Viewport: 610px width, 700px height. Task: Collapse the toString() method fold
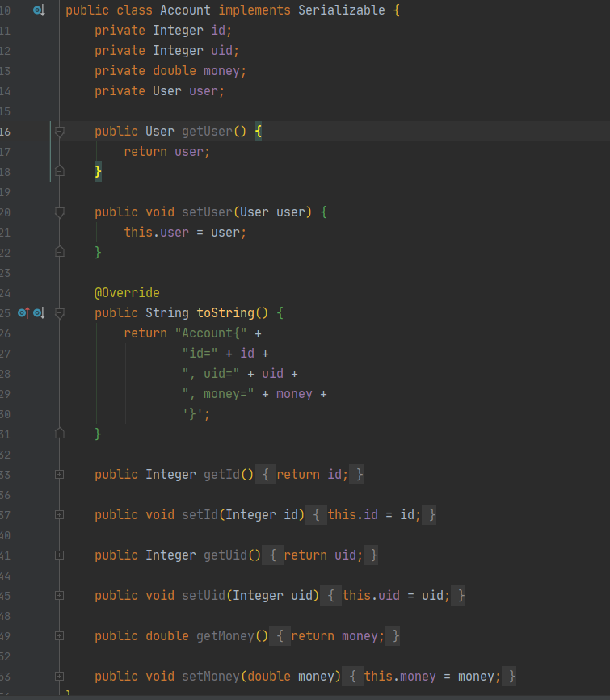[60, 313]
